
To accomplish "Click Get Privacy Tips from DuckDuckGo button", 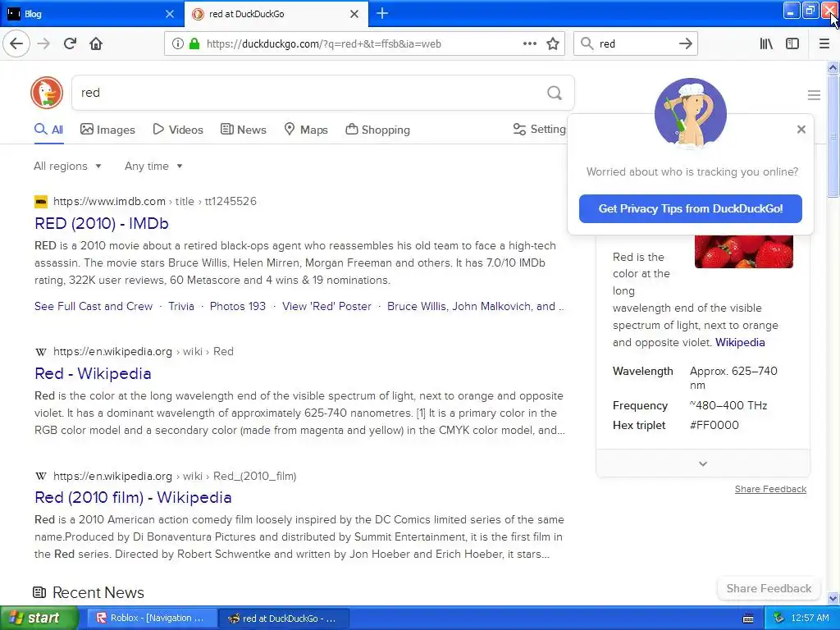I will pos(690,208).
